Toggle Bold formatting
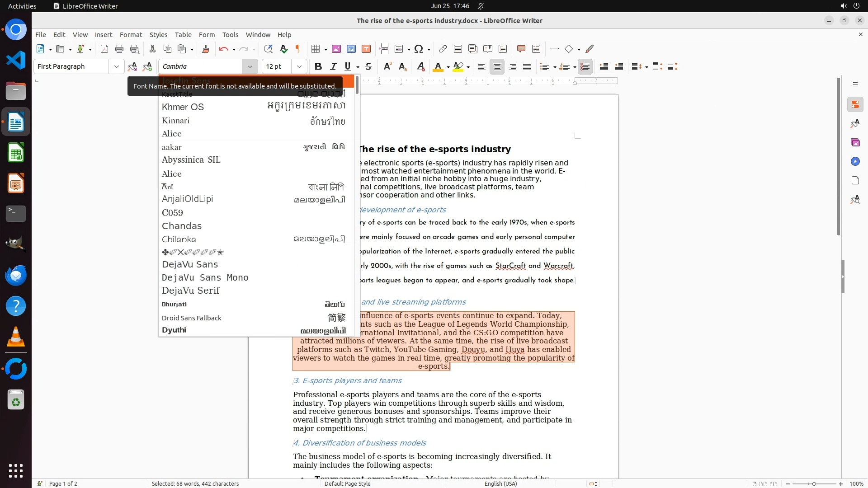The height and width of the screenshot is (488, 868). pyautogui.click(x=318, y=66)
